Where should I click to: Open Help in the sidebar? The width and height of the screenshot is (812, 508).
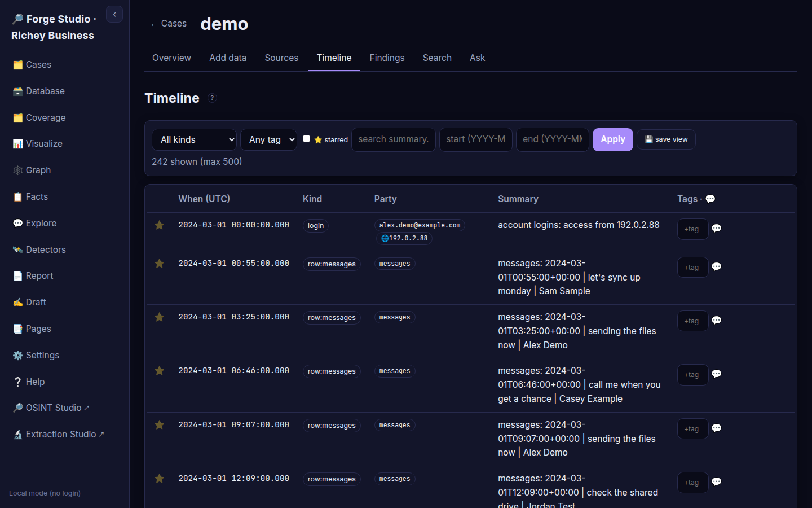pyautogui.click(x=64, y=382)
